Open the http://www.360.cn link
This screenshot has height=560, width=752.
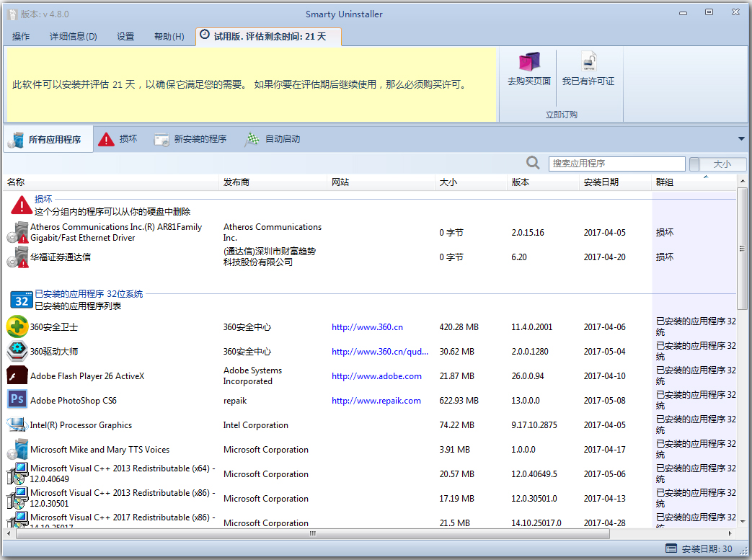pyautogui.click(x=368, y=327)
